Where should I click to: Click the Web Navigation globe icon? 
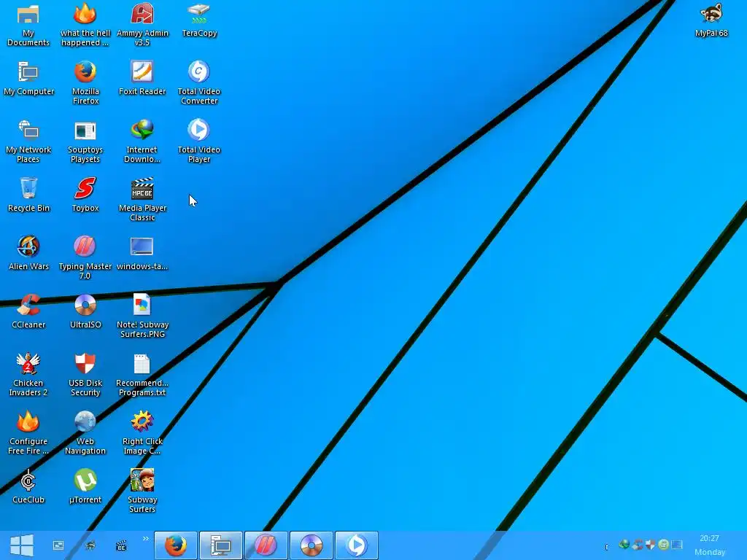85,433
